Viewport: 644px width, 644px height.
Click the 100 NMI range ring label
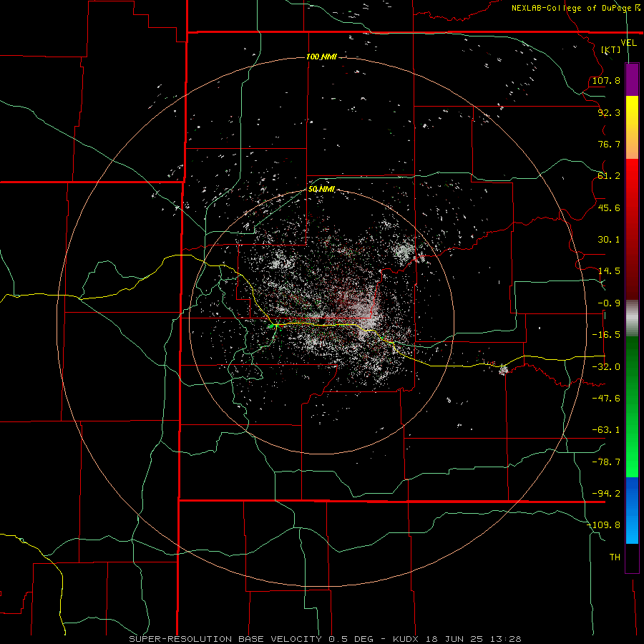[x=321, y=57]
